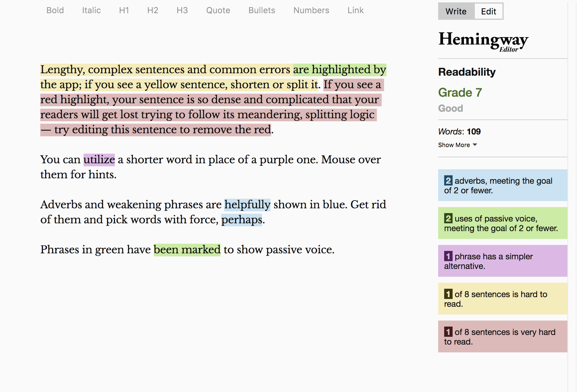
Task: Format the text as an H1 heading
Action: pos(124,10)
